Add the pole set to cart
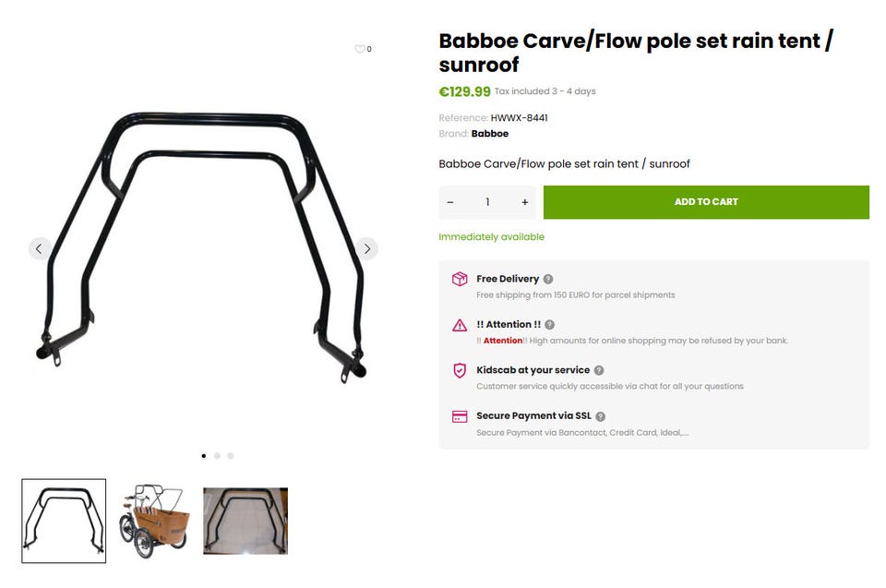This screenshot has width=886, height=588. point(706,202)
